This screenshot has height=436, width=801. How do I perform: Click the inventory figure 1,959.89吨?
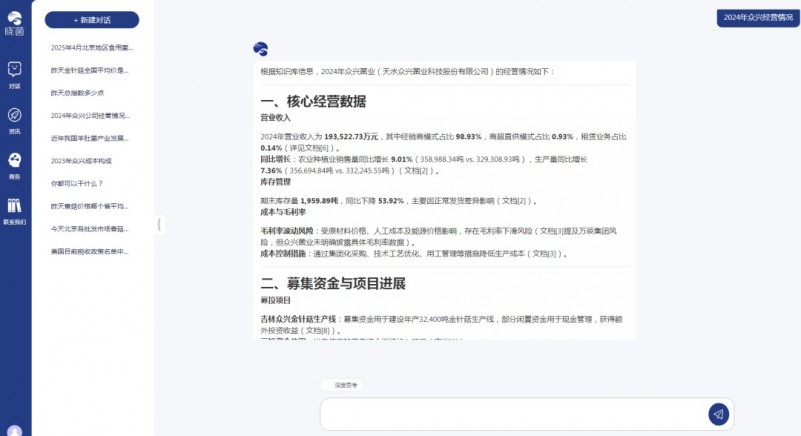coord(319,201)
